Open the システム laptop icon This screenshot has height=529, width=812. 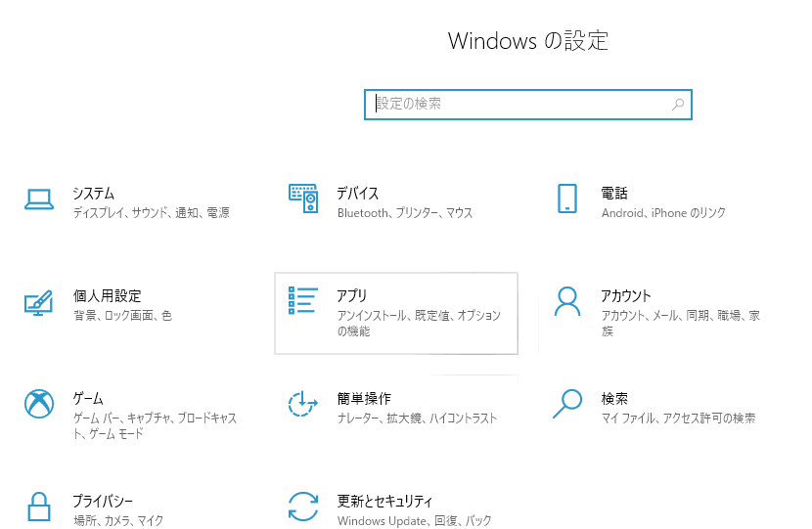39,199
